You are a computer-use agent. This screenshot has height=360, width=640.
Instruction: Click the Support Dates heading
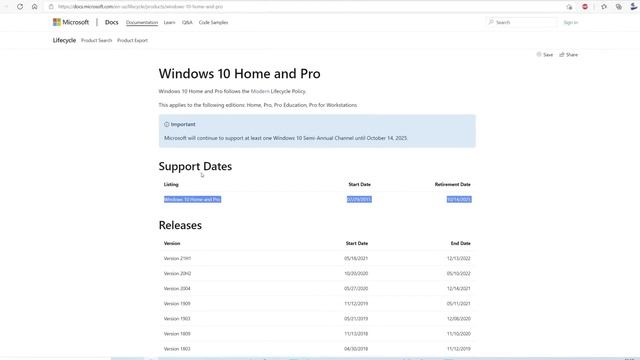pyautogui.click(x=195, y=167)
